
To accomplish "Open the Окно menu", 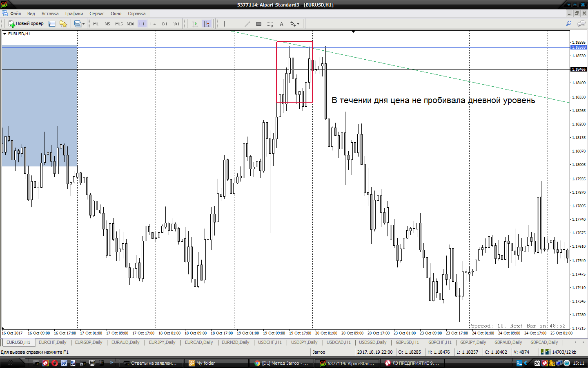I will (x=116, y=13).
